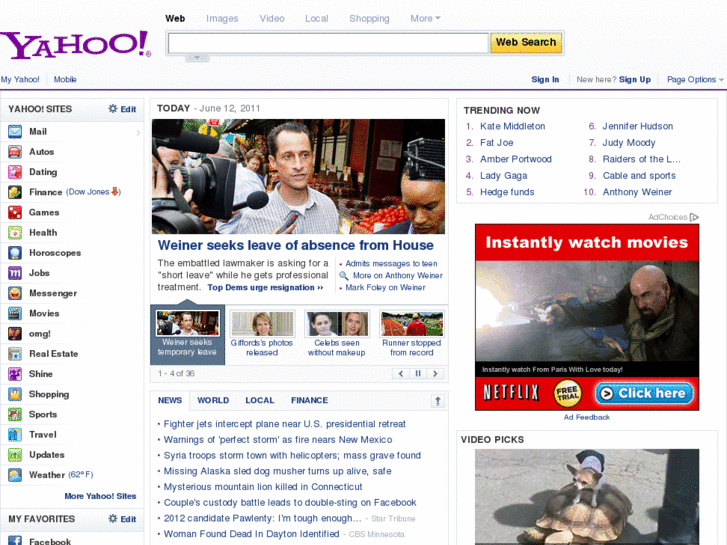The image size is (727, 545).
Task: Select the Shopping search tab
Action: point(369,19)
